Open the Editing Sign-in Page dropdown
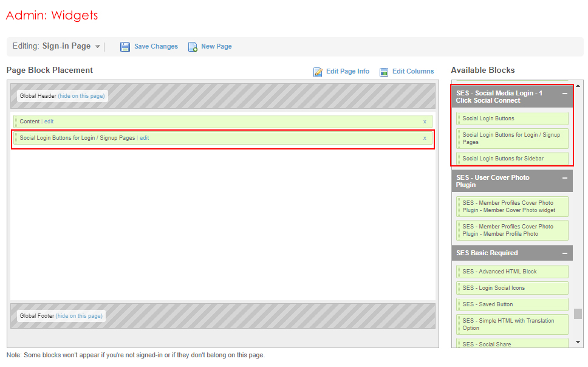Viewport: 588px width, 367px height. [97, 47]
